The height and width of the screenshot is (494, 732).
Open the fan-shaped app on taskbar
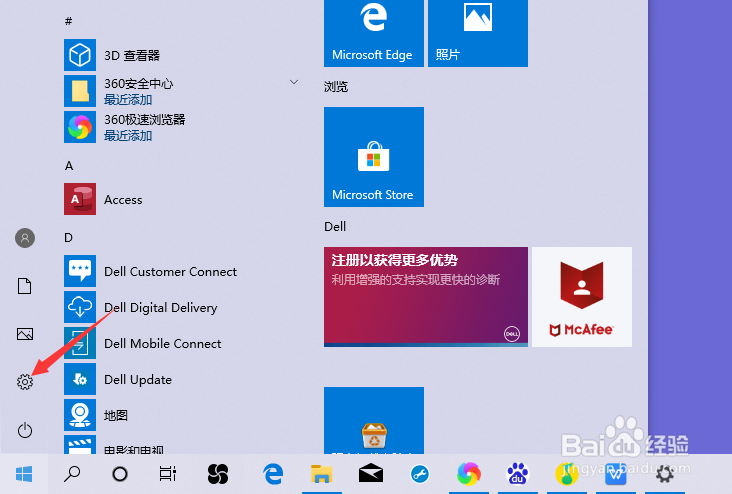tap(218, 474)
